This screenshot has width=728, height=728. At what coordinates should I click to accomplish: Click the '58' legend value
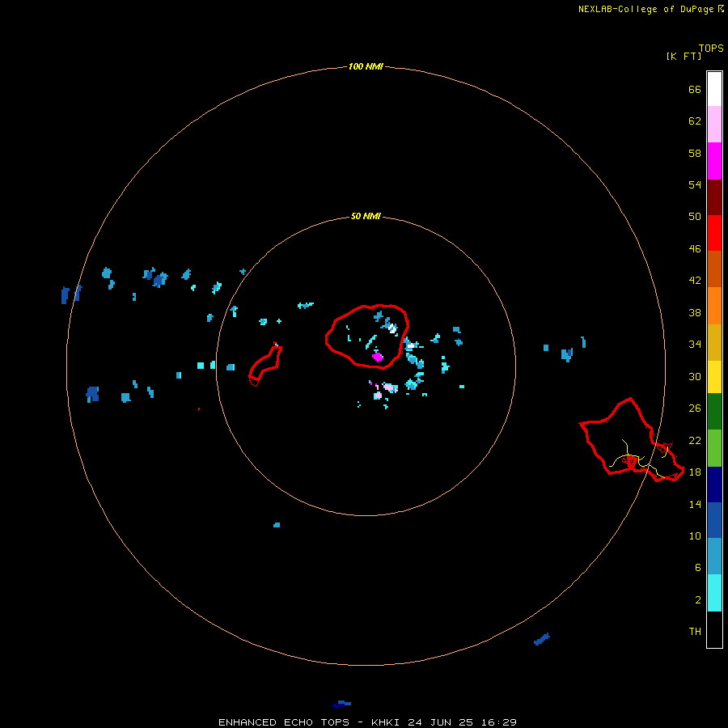695,153
